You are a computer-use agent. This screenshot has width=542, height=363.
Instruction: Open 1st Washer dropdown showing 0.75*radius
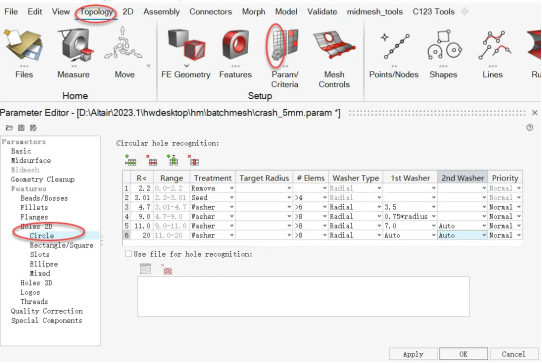click(x=433, y=216)
